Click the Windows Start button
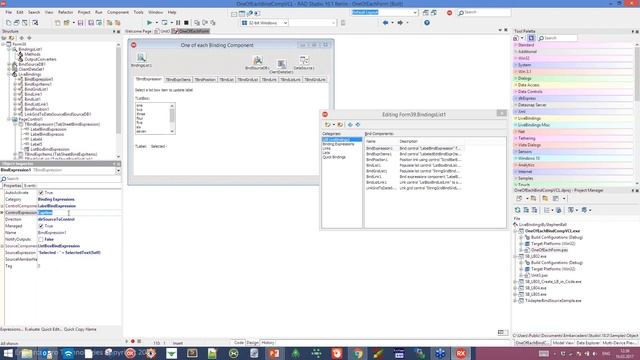The image size is (640, 360). (8, 353)
